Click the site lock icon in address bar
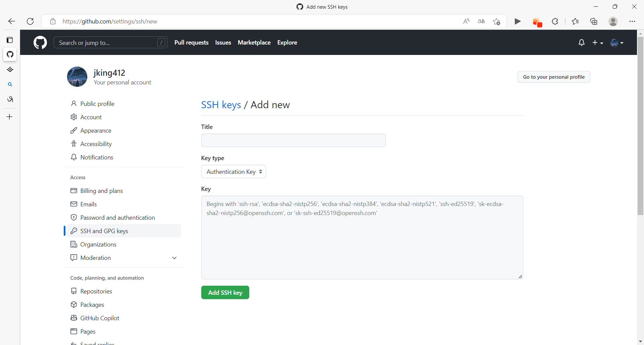Screen dimensions: 644x345 (x=53, y=21)
